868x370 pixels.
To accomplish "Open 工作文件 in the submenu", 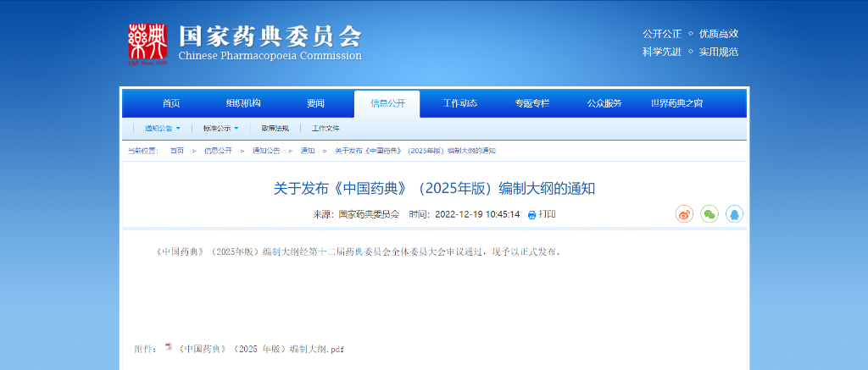I will tap(325, 129).
